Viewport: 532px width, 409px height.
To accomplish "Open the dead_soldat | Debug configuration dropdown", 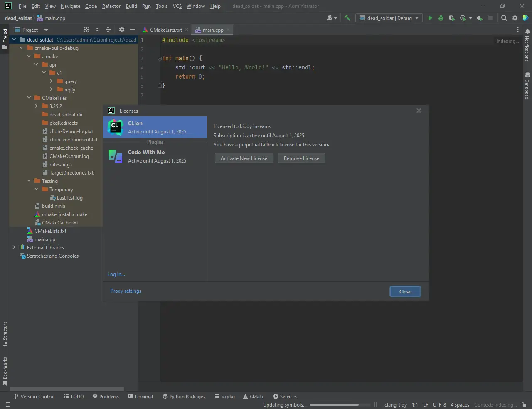I will coord(389,18).
